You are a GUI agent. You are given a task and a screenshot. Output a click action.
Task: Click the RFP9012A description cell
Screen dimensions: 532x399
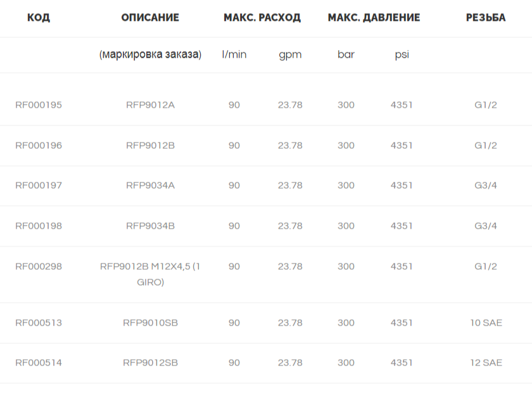(150, 105)
